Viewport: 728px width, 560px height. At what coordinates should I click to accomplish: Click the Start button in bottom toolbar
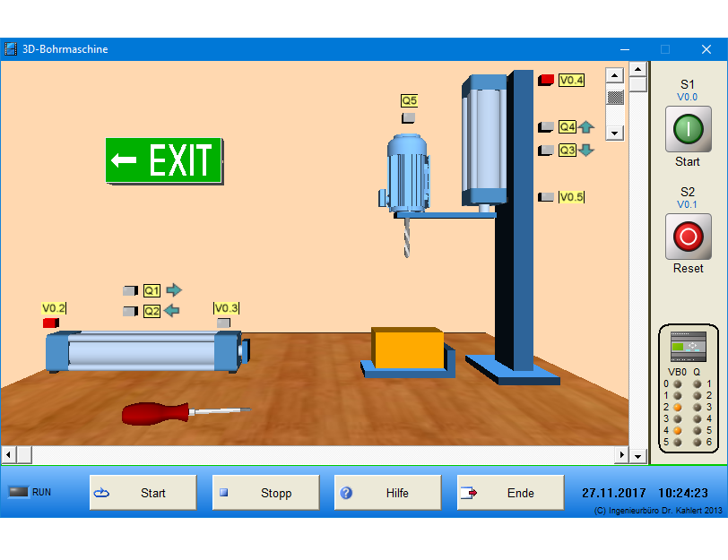click(x=143, y=492)
